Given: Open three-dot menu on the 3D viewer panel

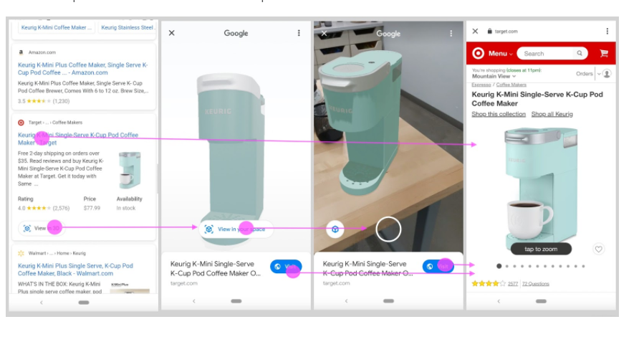Looking at the screenshot, I should pyautogui.click(x=299, y=33).
